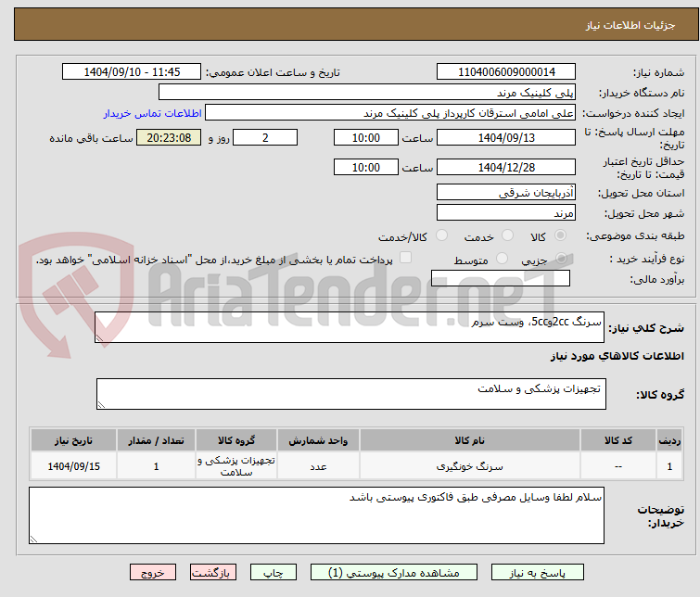Choose the متوسط purchase process option
This screenshot has height=597, width=700.
point(503,259)
